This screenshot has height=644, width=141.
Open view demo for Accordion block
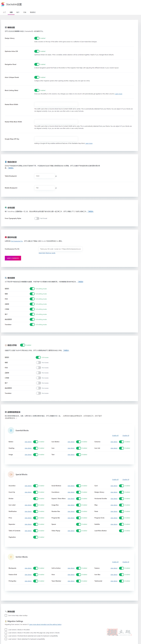pyautogui.click(x=28, y=486)
